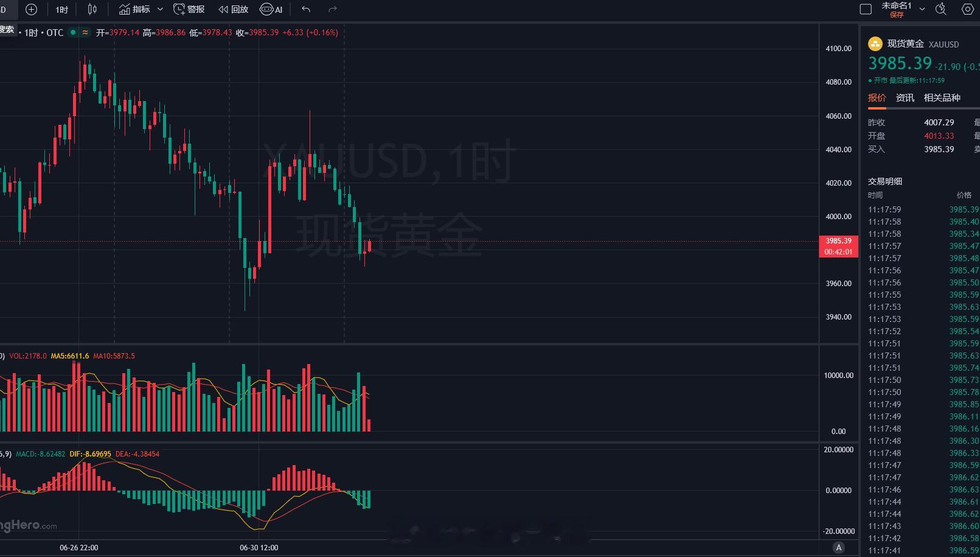Screen dimensions: 980x557
Task: Click the 最后更新:11:17:59 status text
Action: pyautogui.click(x=917, y=80)
